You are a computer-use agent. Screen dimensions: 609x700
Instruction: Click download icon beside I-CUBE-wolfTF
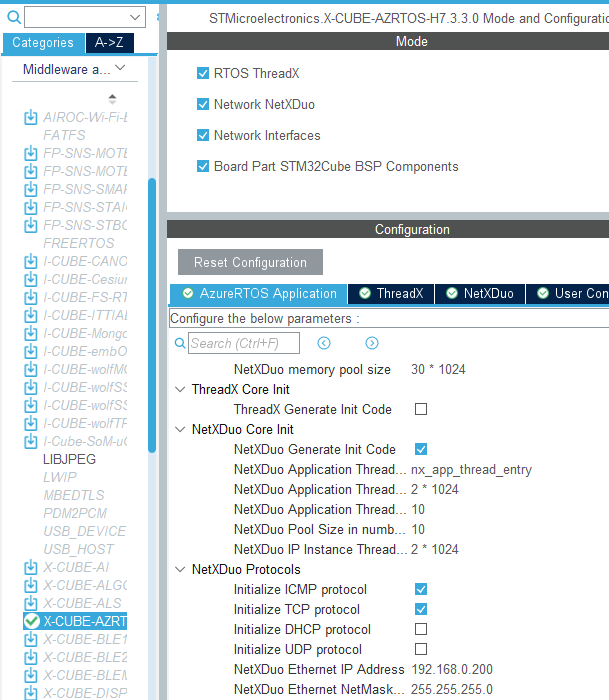pyautogui.click(x=30, y=423)
